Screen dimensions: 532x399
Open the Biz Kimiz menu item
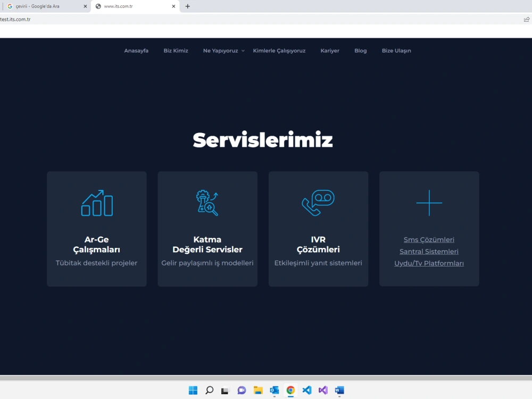click(x=176, y=51)
